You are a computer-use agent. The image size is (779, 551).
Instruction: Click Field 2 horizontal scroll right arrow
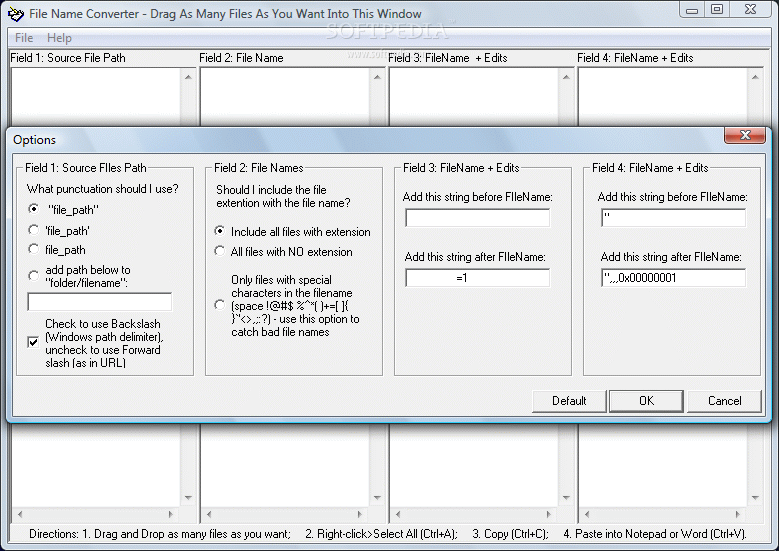360,514
